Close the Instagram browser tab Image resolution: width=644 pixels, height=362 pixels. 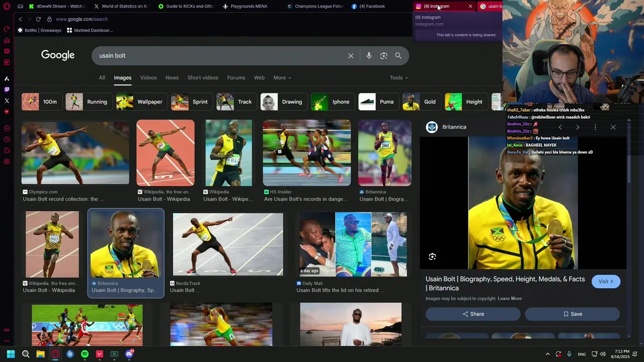click(x=470, y=7)
